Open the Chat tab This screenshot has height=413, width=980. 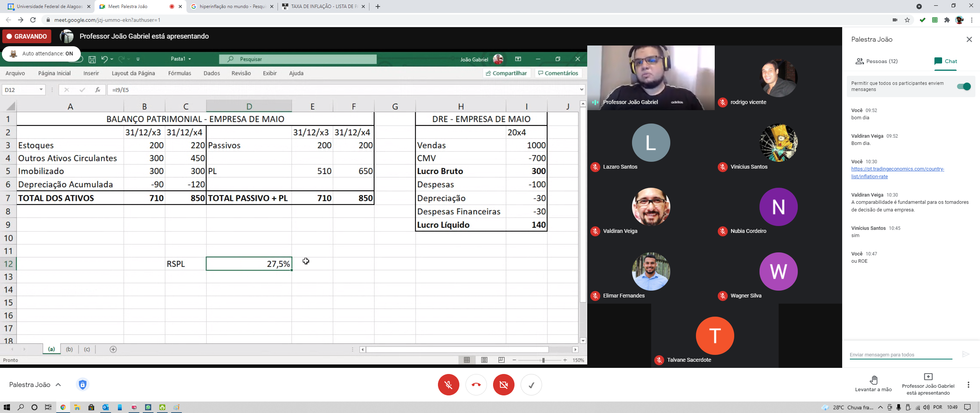[945, 61]
